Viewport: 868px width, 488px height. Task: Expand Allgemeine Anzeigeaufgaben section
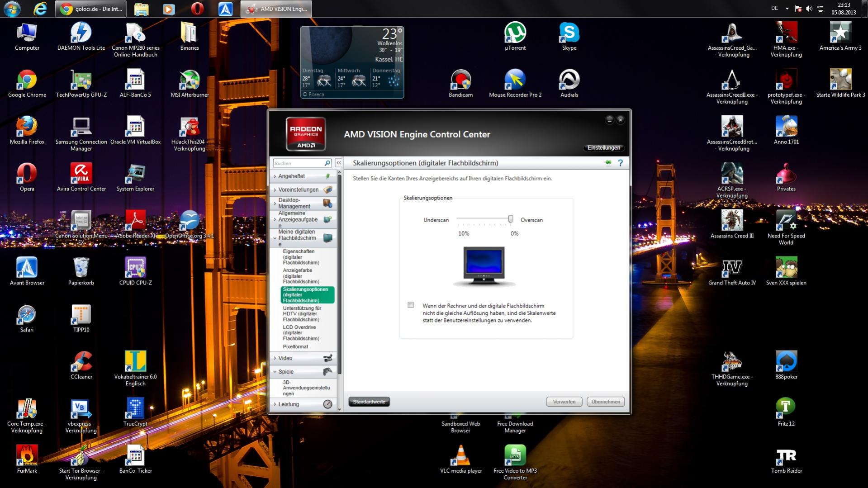(x=304, y=220)
